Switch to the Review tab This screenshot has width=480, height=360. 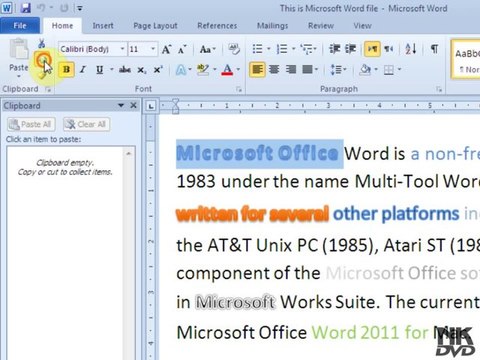coord(321,26)
